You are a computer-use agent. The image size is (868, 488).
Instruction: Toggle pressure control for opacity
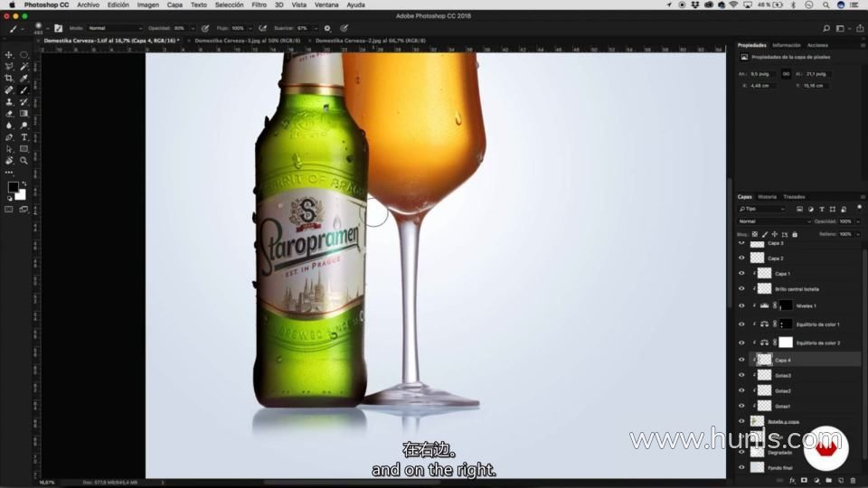point(205,28)
